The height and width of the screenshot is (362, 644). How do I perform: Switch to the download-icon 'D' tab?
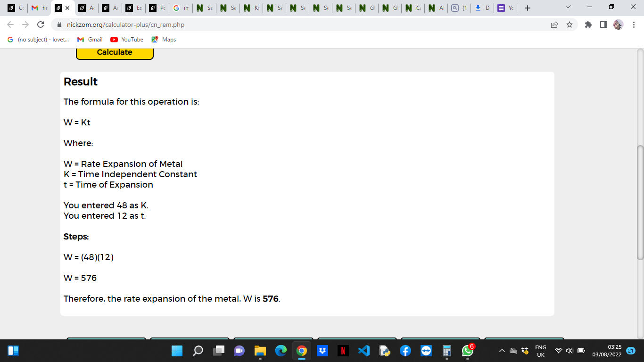tap(482, 8)
